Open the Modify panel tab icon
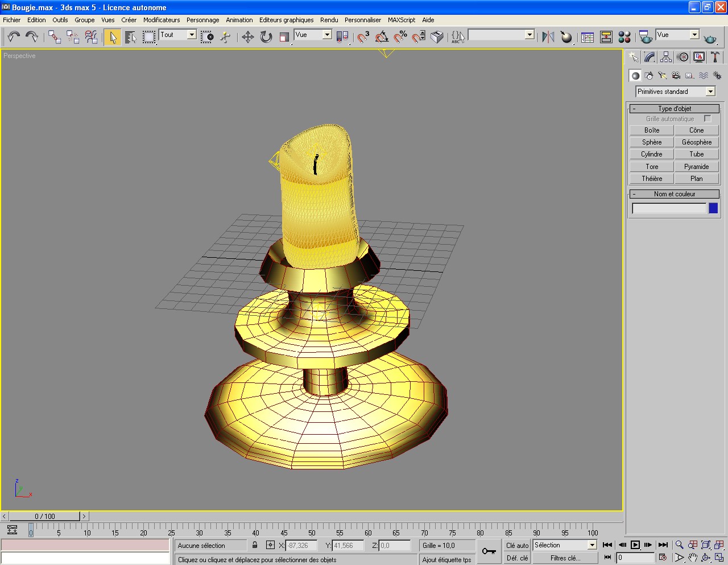This screenshot has width=728, height=565. [x=650, y=57]
